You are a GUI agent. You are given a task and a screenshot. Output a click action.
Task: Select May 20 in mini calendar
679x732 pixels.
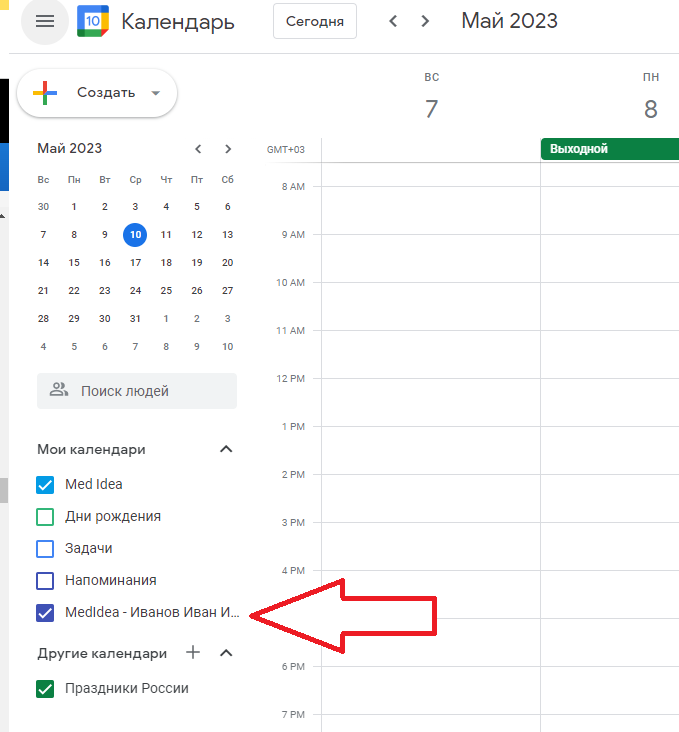point(227,262)
